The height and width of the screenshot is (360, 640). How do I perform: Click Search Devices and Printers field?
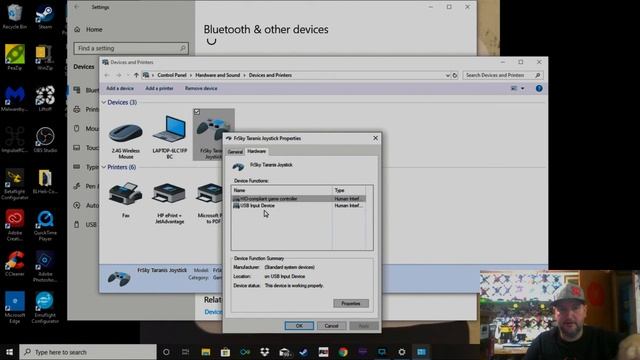coord(503,76)
